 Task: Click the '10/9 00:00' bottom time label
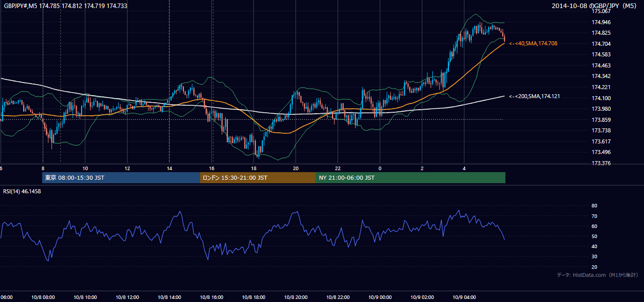click(380, 297)
